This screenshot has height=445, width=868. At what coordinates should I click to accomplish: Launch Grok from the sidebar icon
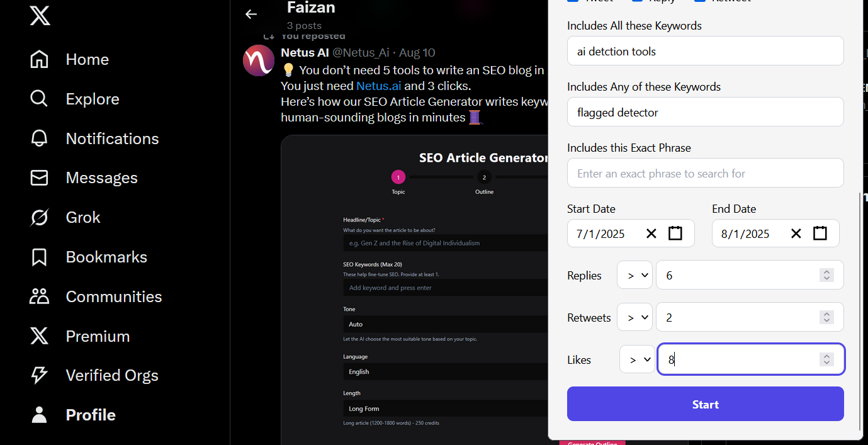click(38, 217)
